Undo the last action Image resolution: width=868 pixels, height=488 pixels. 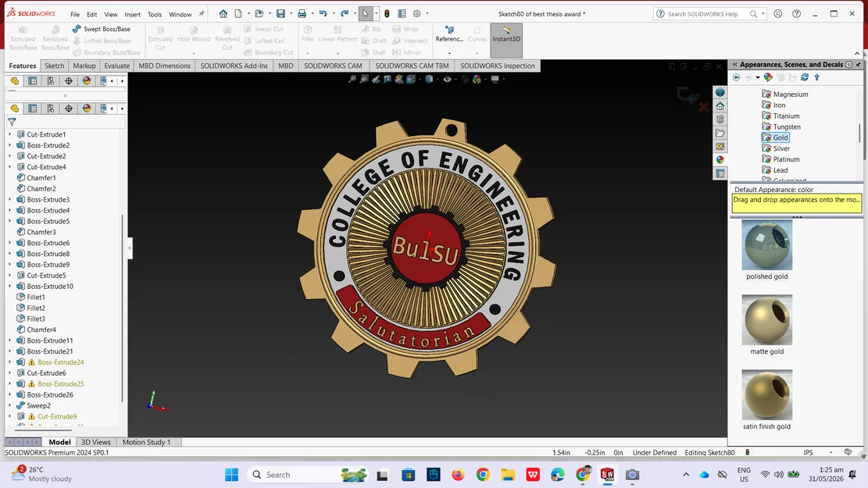pos(323,14)
